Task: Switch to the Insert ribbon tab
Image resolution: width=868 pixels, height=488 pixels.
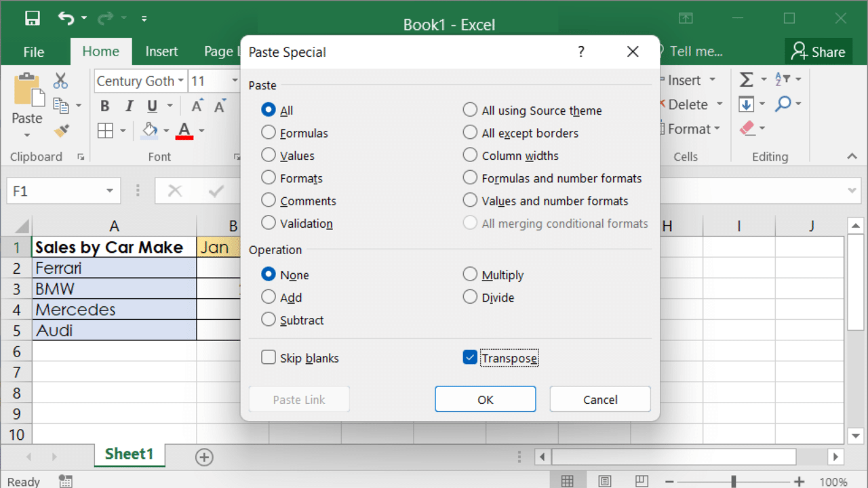Action: [161, 52]
